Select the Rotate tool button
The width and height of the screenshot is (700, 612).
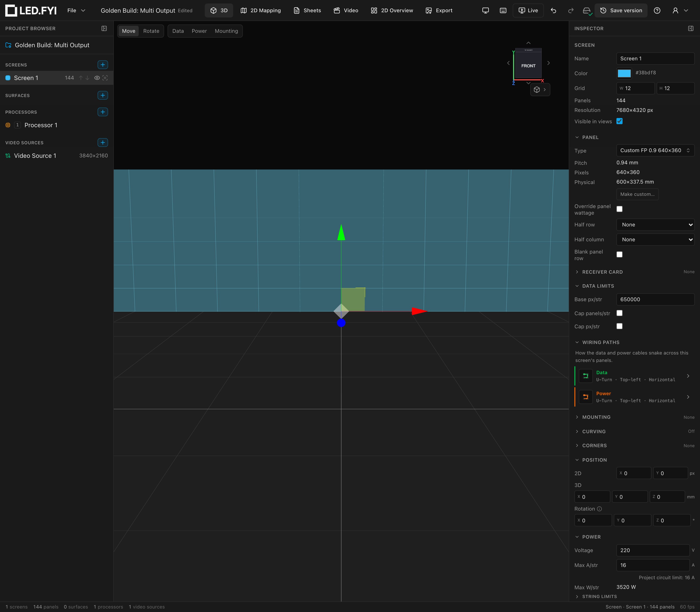pyautogui.click(x=151, y=31)
